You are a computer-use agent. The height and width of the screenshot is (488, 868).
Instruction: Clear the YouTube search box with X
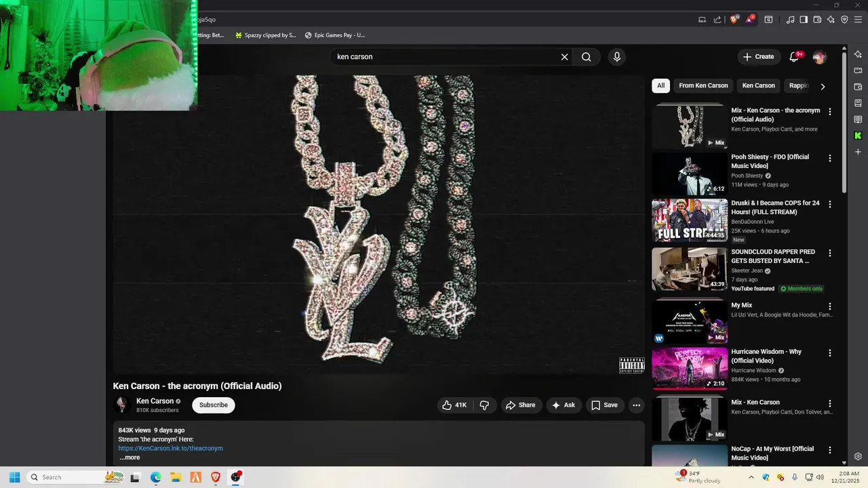coord(564,57)
